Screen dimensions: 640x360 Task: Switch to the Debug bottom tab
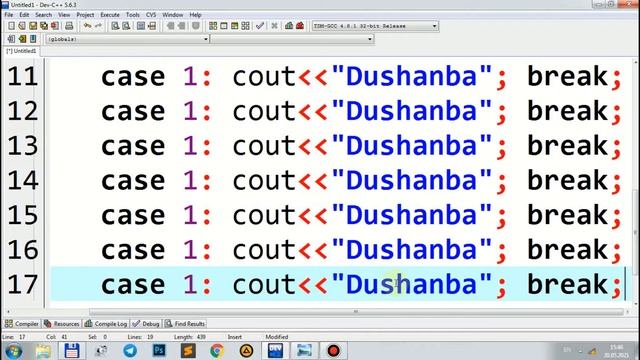146,324
